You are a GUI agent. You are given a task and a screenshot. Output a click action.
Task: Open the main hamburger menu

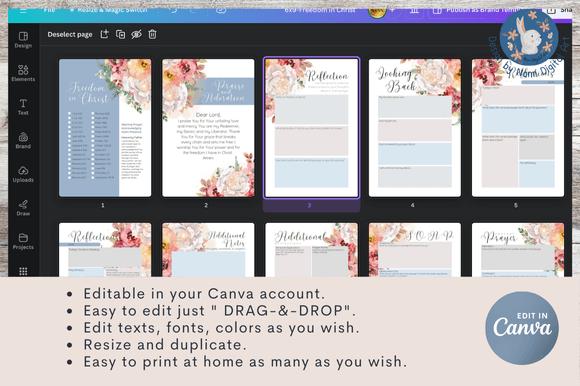(x=23, y=10)
